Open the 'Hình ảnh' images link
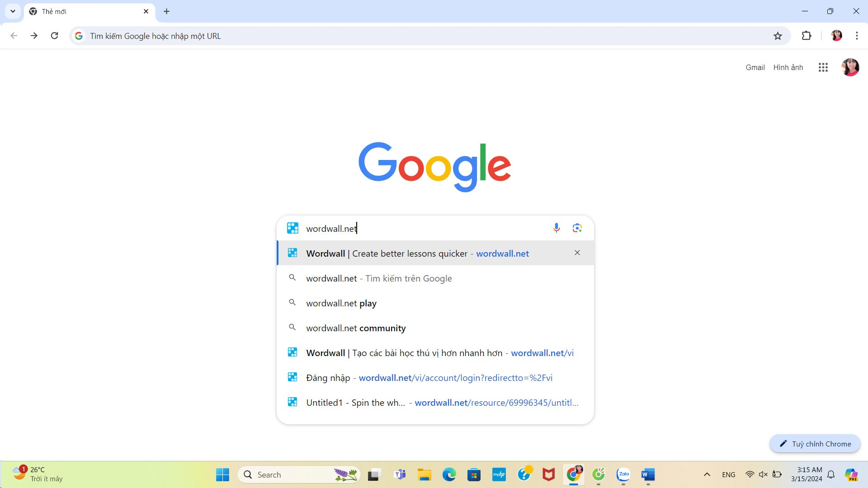The height and width of the screenshot is (488, 868). click(788, 67)
